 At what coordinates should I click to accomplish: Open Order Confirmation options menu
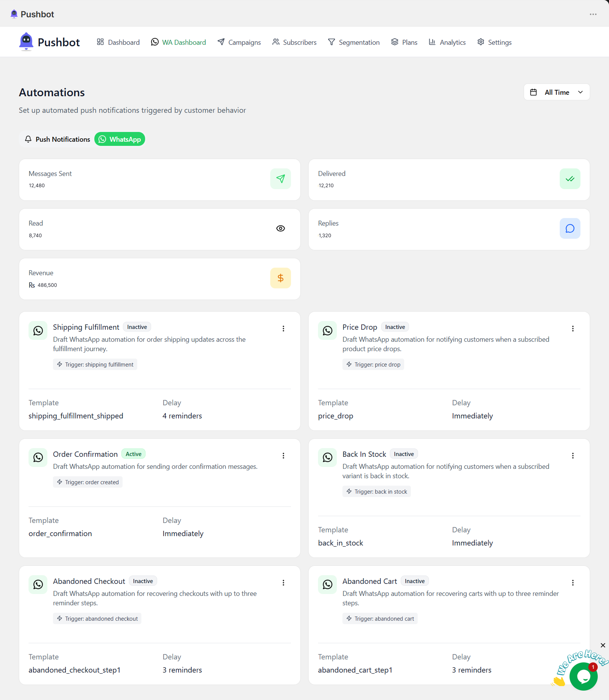283,456
